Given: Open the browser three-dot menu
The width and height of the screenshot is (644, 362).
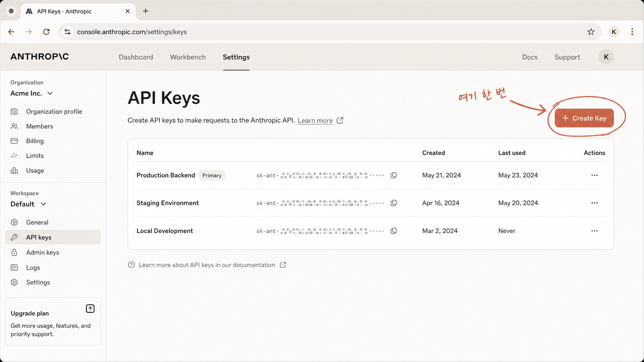Looking at the screenshot, I should (x=632, y=32).
